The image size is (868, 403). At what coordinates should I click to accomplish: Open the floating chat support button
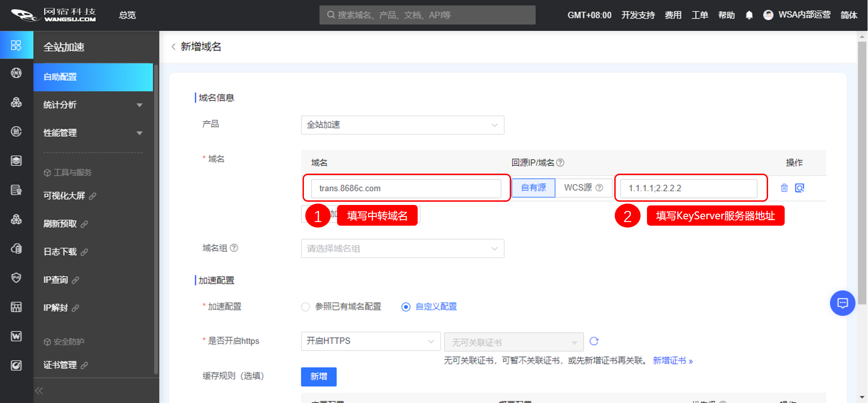pyautogui.click(x=843, y=303)
